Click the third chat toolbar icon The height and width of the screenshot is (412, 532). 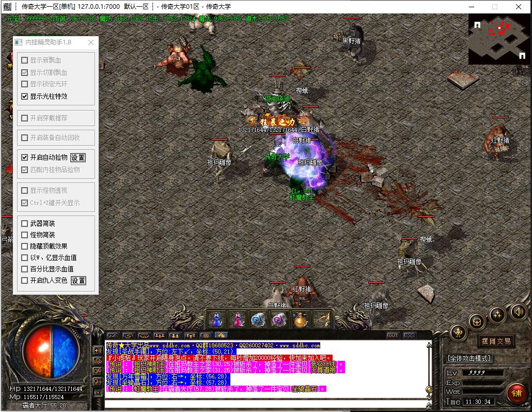pyautogui.click(x=144, y=335)
